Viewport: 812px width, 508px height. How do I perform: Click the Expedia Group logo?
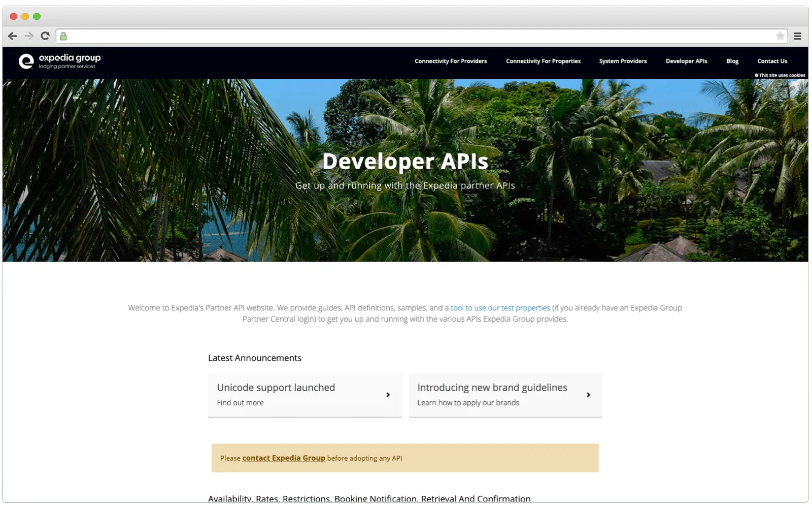(x=61, y=61)
